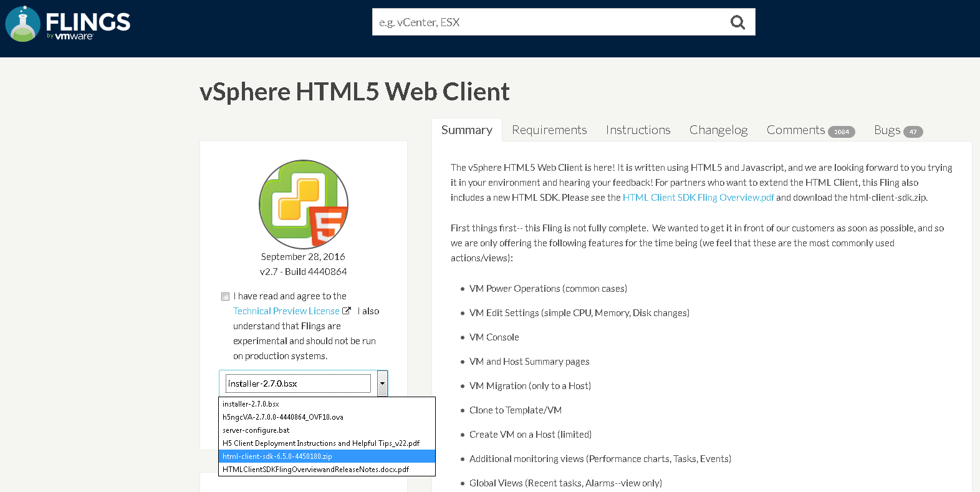Select installer-2.7.0.bsx in dropdown list
This screenshot has width=980, height=492.
click(251, 404)
